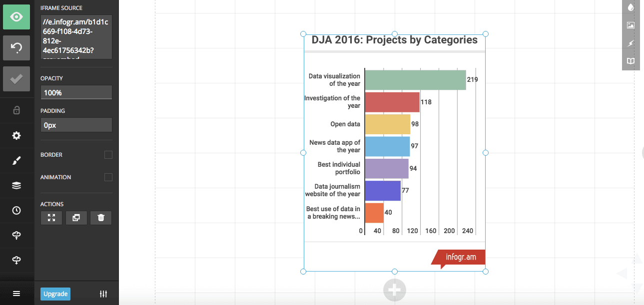
Task: Click the lower cloud upload icon
Action: click(x=16, y=260)
